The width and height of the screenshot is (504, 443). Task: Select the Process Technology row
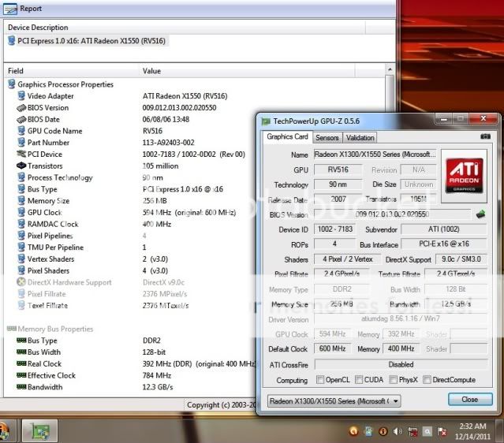(90, 177)
